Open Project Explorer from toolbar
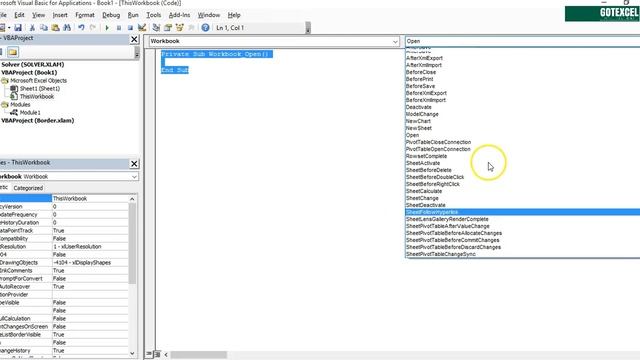This screenshot has width=640, height=360. point(156,28)
